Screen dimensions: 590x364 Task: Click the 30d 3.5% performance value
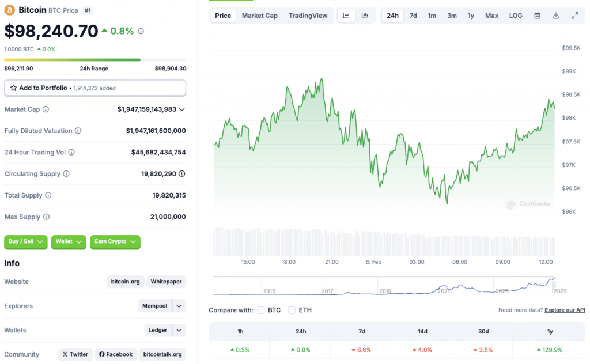pos(483,350)
